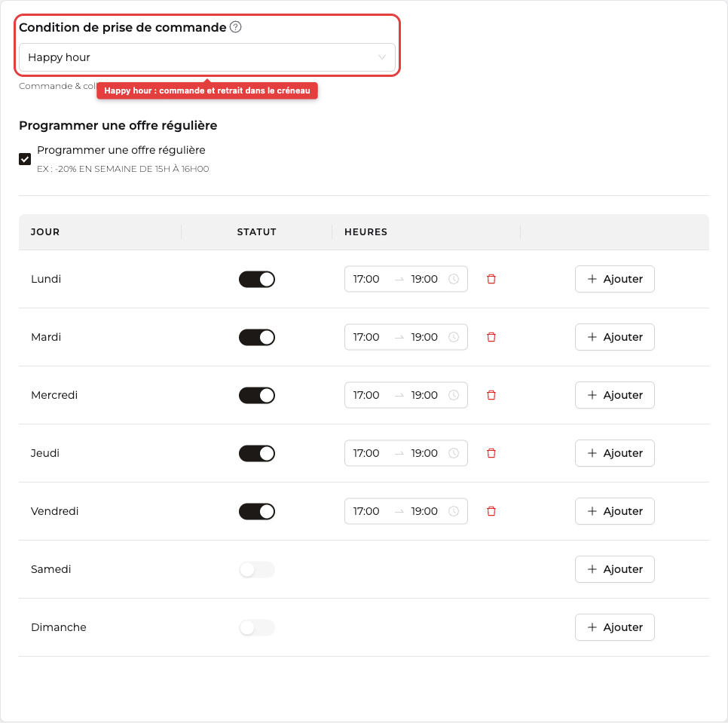Edit Mardi end time 19:00

[424, 337]
